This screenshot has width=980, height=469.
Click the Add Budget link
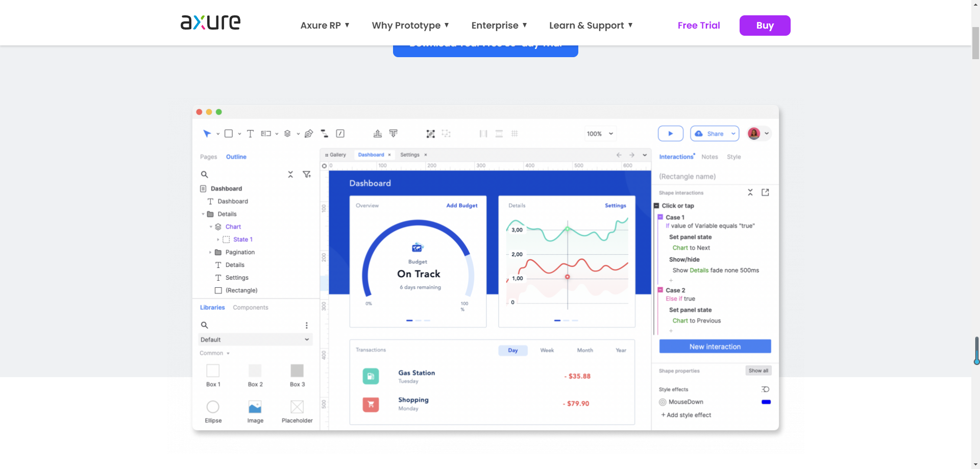462,206
